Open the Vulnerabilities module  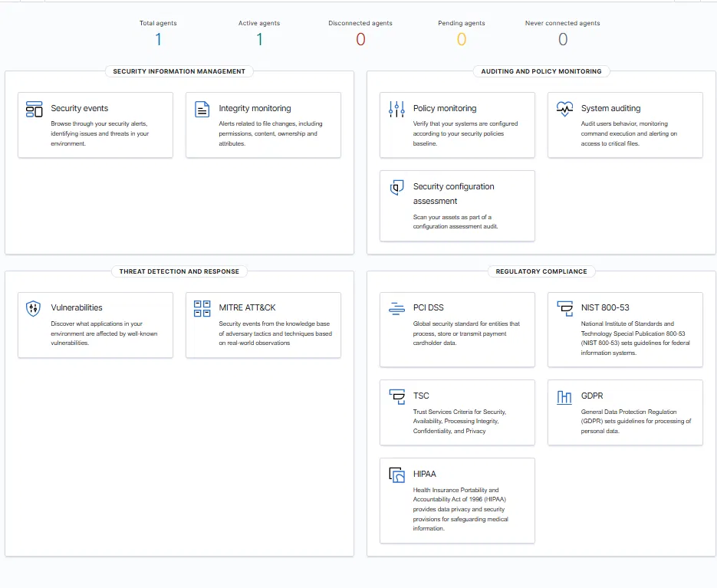(96, 325)
